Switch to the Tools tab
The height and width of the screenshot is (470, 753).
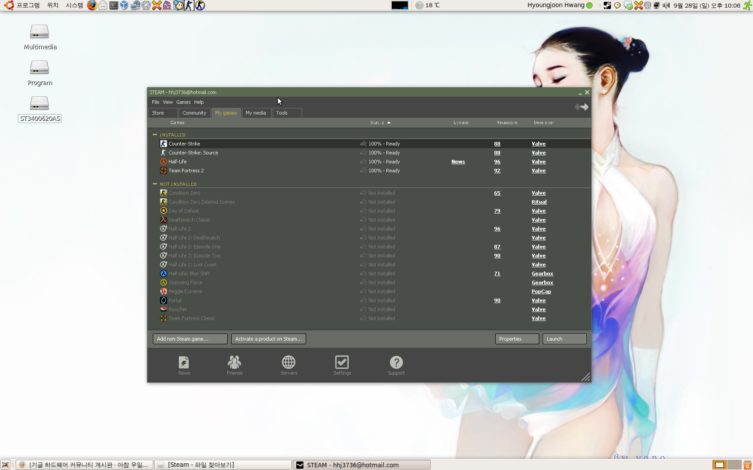click(287, 113)
